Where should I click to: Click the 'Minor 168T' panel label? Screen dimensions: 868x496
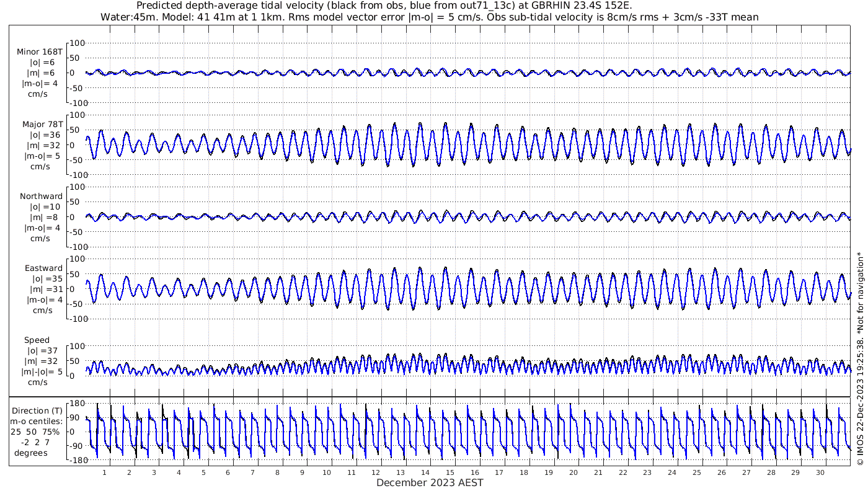40,52
